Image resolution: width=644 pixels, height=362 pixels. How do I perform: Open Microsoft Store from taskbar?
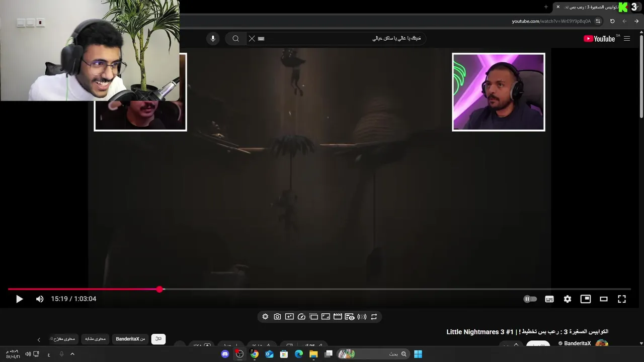coord(284,354)
